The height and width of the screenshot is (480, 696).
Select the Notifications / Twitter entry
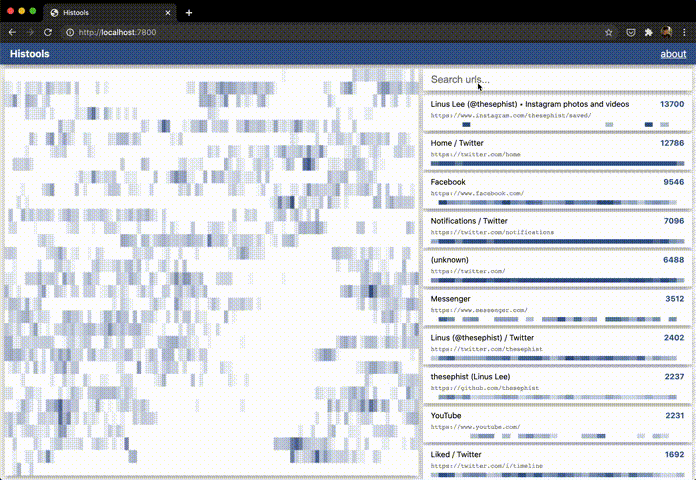(557, 230)
